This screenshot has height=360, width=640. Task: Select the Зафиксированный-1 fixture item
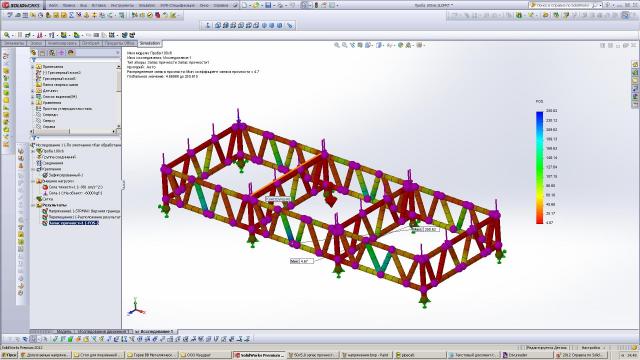pyautogui.click(x=66, y=175)
